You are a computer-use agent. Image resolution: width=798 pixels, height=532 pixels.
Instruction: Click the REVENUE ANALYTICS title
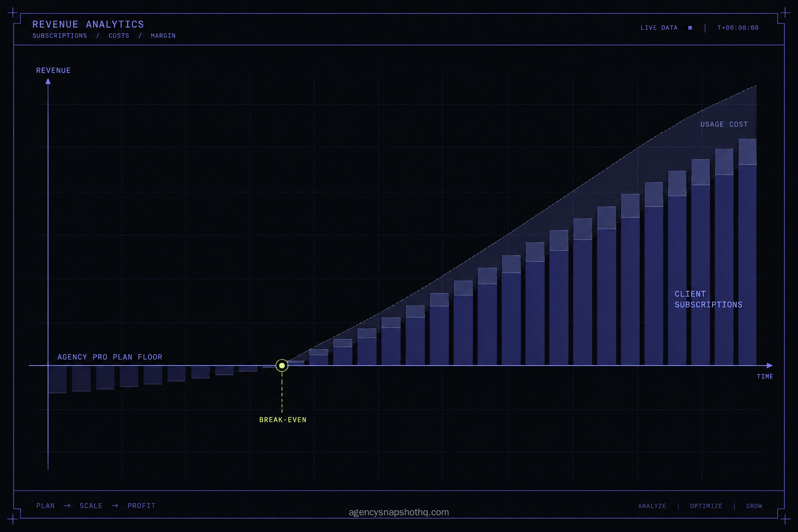click(88, 24)
